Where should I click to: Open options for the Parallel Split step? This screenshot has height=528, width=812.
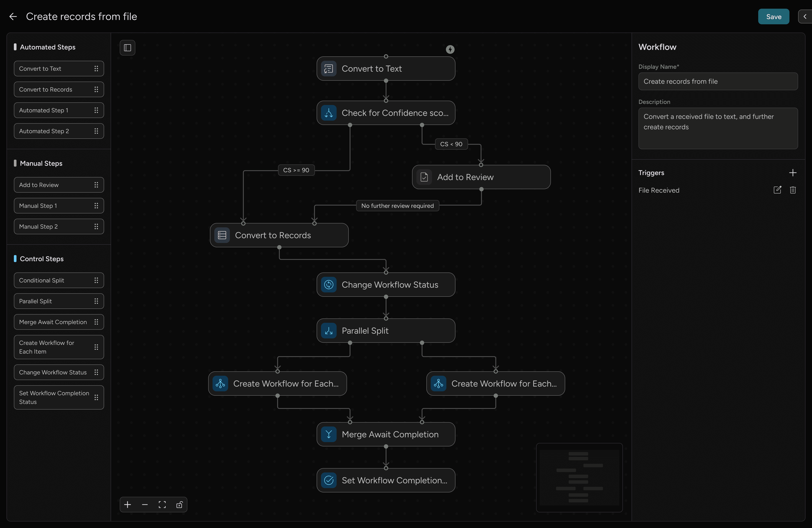point(97,301)
